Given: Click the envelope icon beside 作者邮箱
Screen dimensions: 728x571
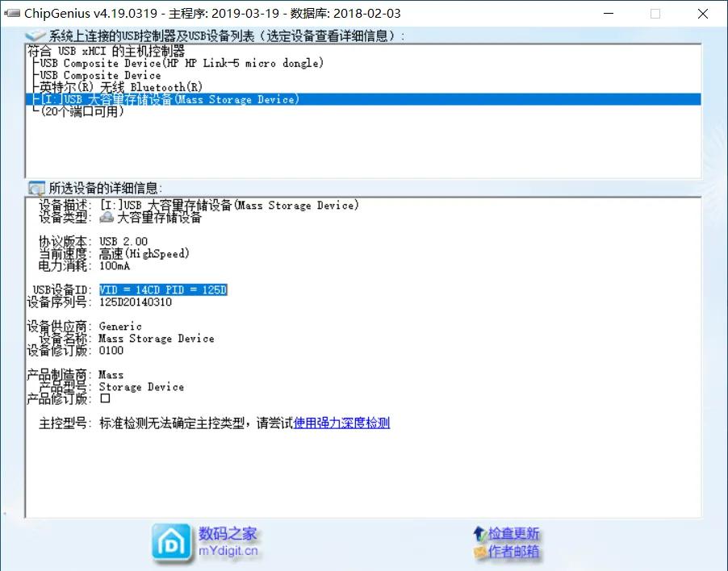Looking at the screenshot, I should [x=479, y=549].
